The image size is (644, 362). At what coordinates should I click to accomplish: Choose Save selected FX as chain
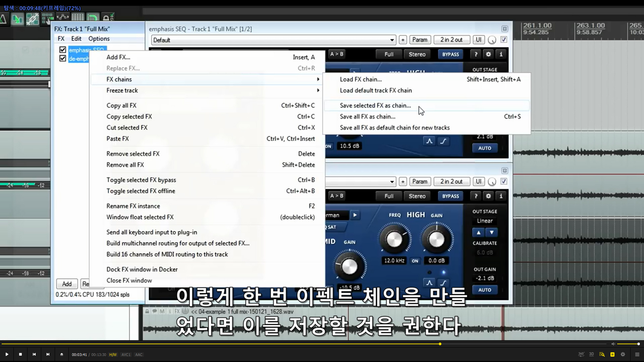(427, 106)
